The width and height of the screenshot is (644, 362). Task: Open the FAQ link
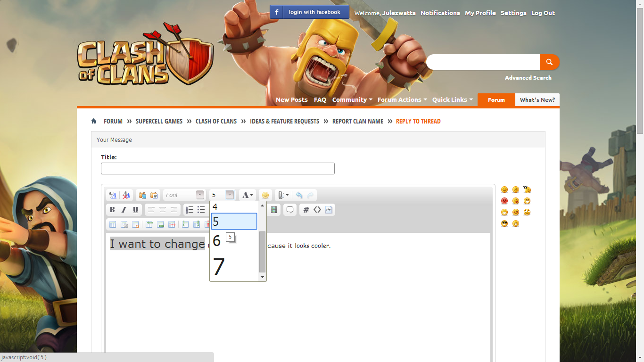pos(320,99)
